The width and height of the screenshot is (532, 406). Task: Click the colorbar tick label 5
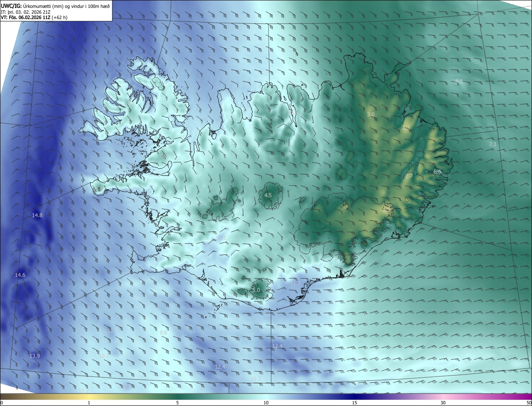click(177, 403)
